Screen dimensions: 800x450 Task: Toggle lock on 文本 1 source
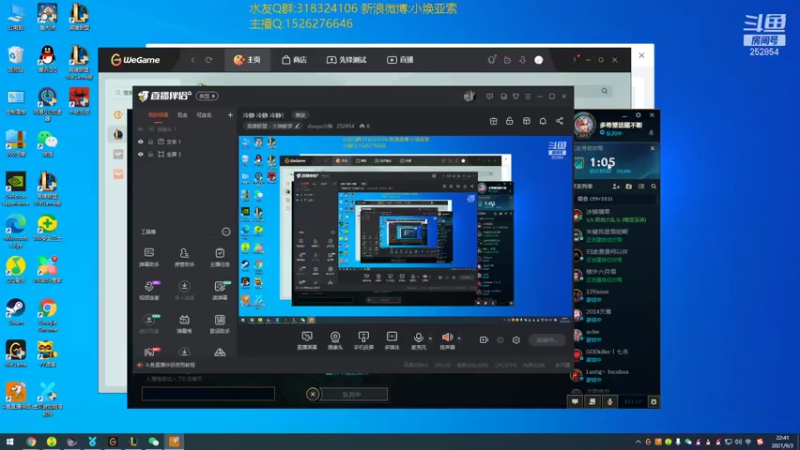pyautogui.click(x=151, y=142)
